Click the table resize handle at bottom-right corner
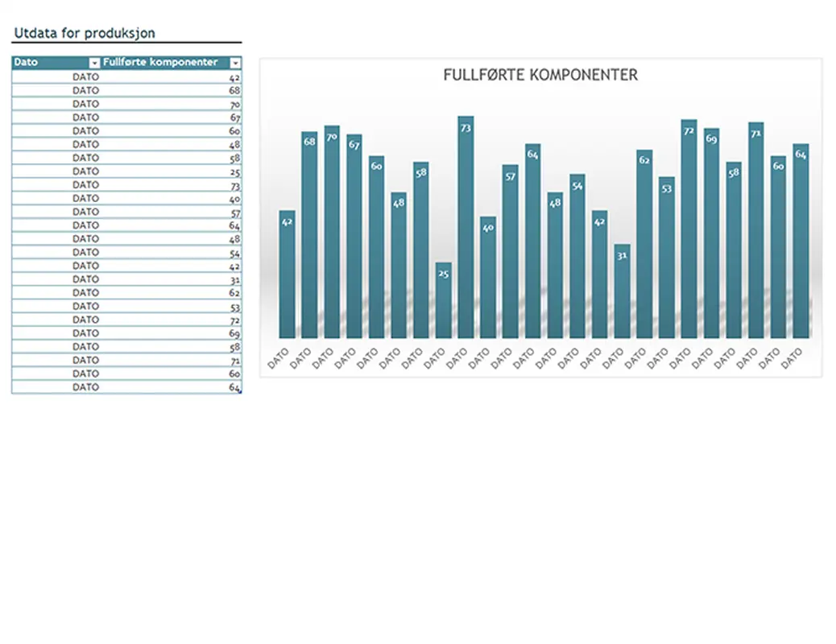 coord(240,392)
